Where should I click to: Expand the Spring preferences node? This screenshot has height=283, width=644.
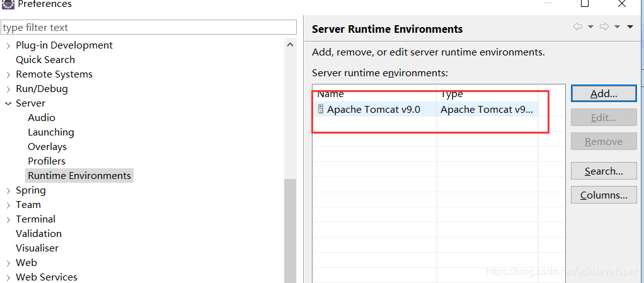click(x=8, y=190)
